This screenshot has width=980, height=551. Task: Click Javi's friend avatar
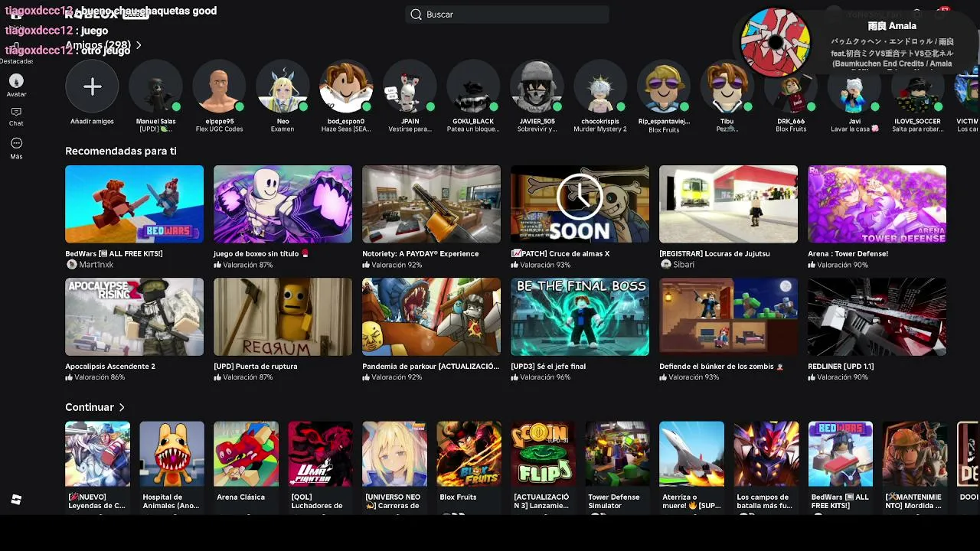pyautogui.click(x=854, y=86)
